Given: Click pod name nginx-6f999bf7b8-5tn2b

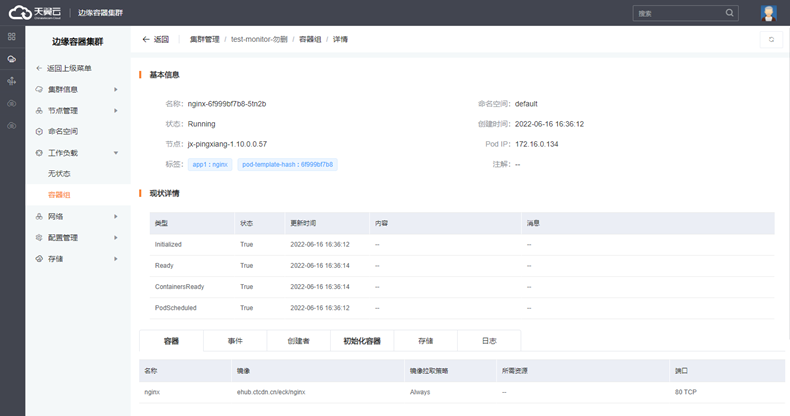Looking at the screenshot, I should tap(227, 104).
